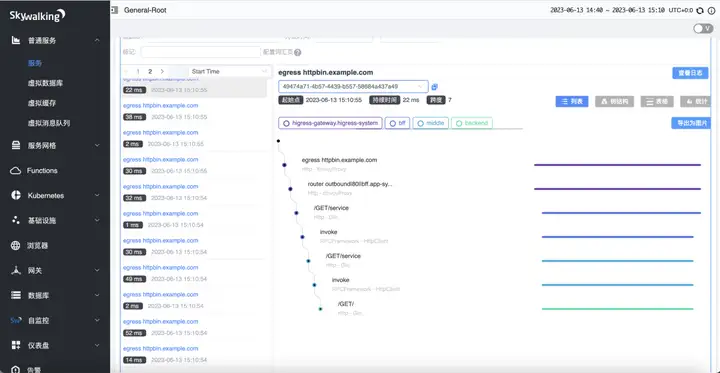This screenshot has height=373, width=720.
Task: Click the 服务网格 stack icon
Action: click(x=16, y=145)
